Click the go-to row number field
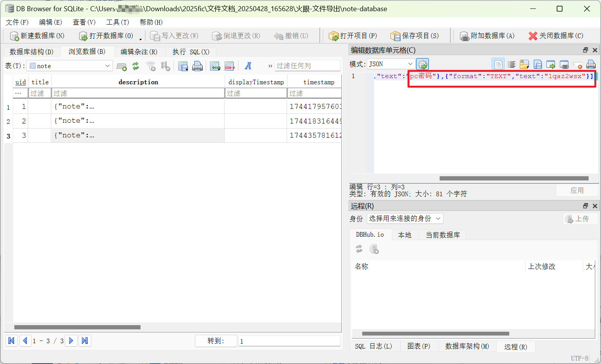The width and height of the screenshot is (601, 364). tap(289, 341)
